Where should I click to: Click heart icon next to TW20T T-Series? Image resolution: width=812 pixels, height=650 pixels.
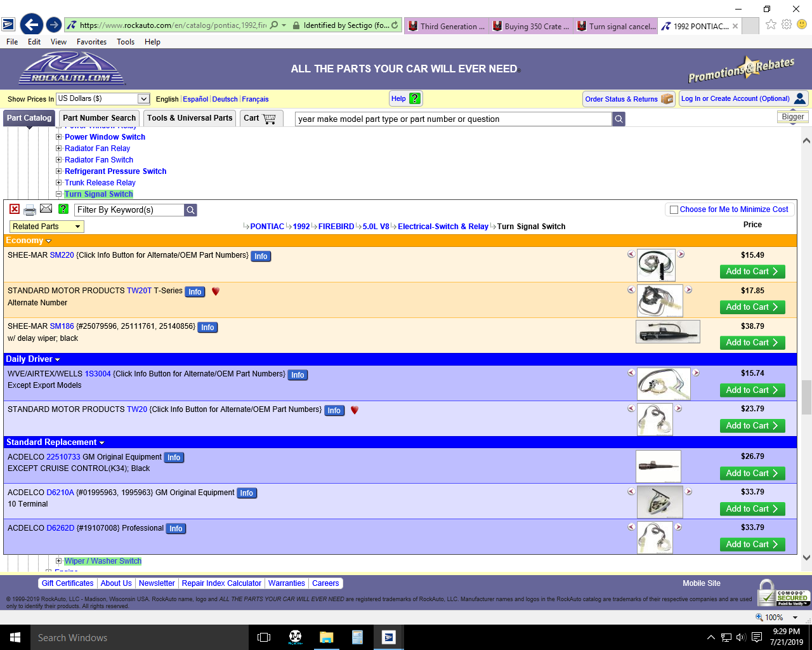coord(216,291)
